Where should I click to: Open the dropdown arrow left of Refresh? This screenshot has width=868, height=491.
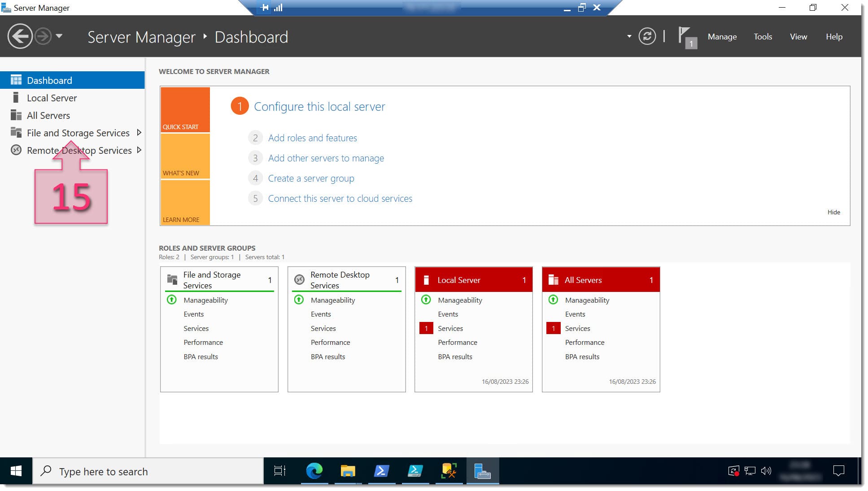(x=629, y=36)
